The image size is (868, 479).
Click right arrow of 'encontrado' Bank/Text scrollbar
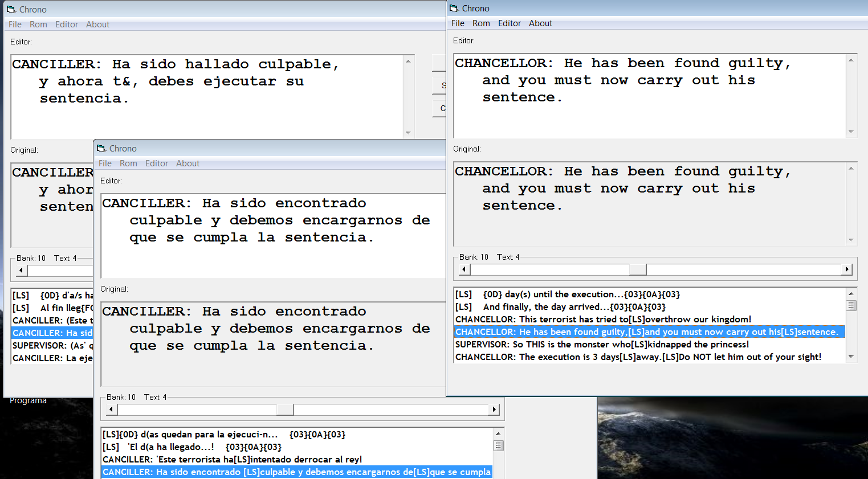point(494,410)
